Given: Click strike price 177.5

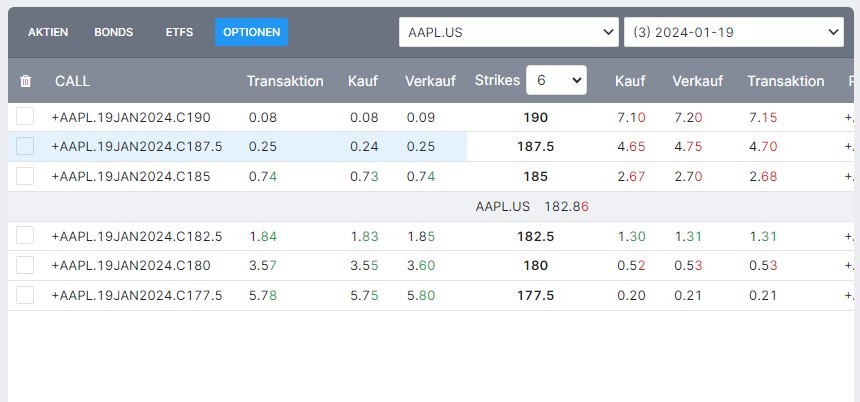Looking at the screenshot, I should click(x=535, y=296).
